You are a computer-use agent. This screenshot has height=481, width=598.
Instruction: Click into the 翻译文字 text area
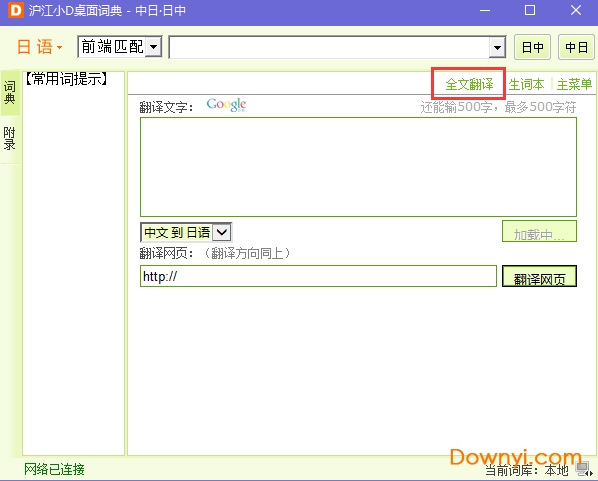pos(358,167)
